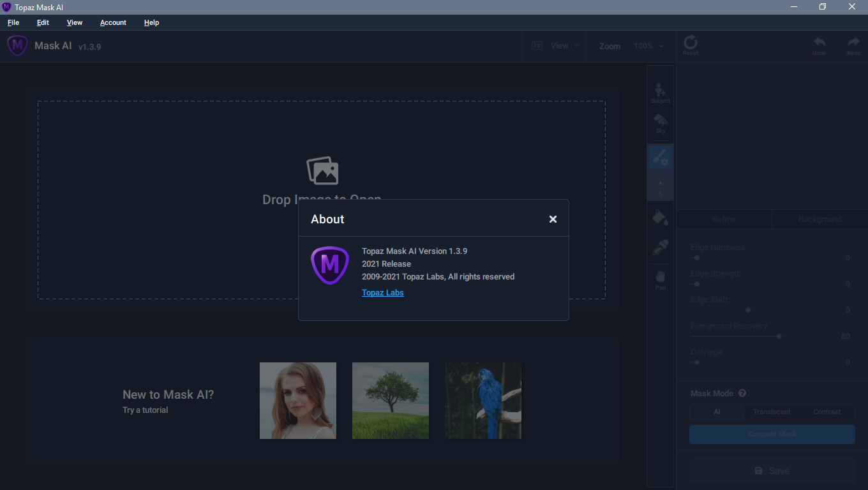This screenshot has height=490, width=868.
Task: Switch to the Refine tab
Action: pos(724,219)
